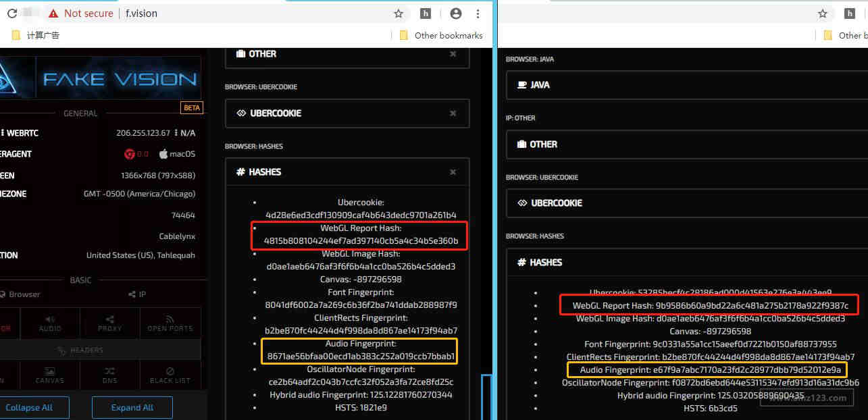Click the macOS label with Apple icon
Screen dimensions: 868x420
click(177, 154)
